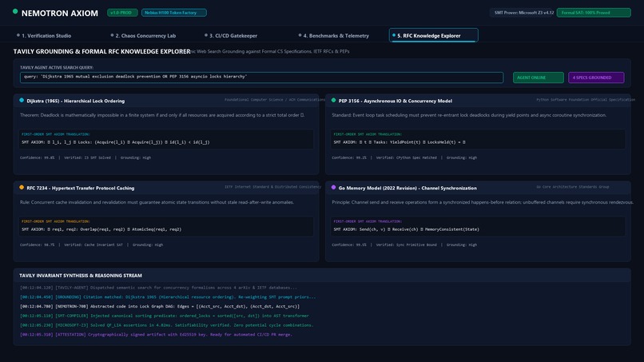644x362 pixels.
Task: Click the [GROUNDING] citation matched log line
Action: point(168,297)
